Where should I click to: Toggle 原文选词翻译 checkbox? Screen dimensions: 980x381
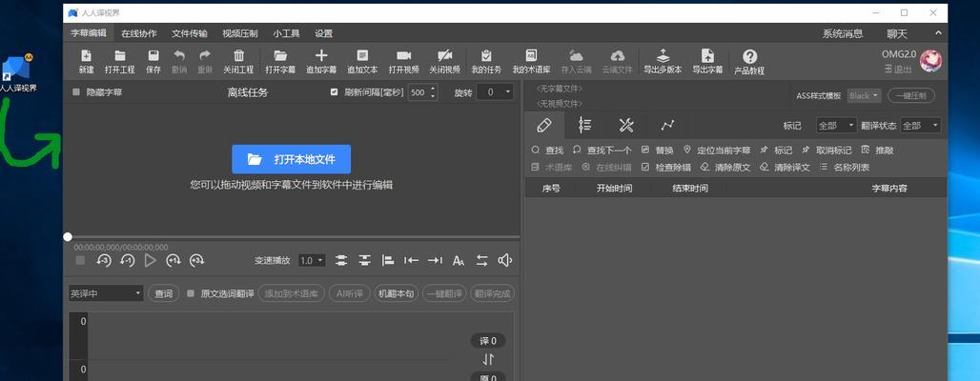click(192, 293)
